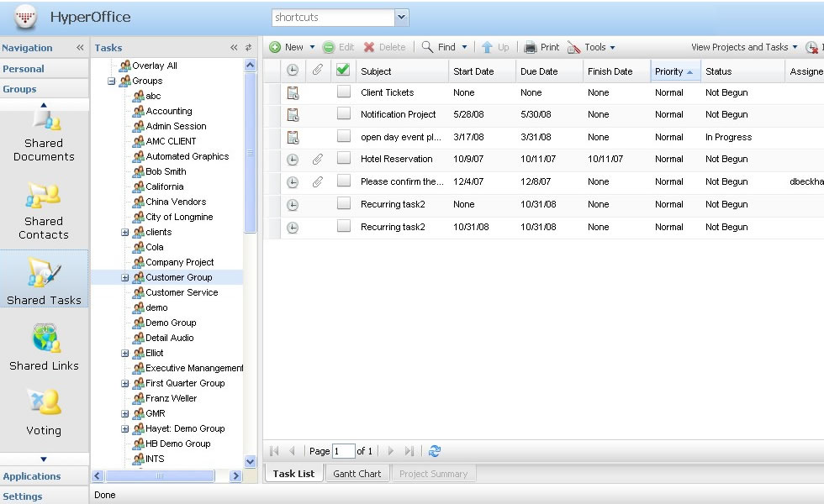Click attachment icon for Hotel Reservation
This screenshot has height=504, width=824.
pyautogui.click(x=318, y=159)
